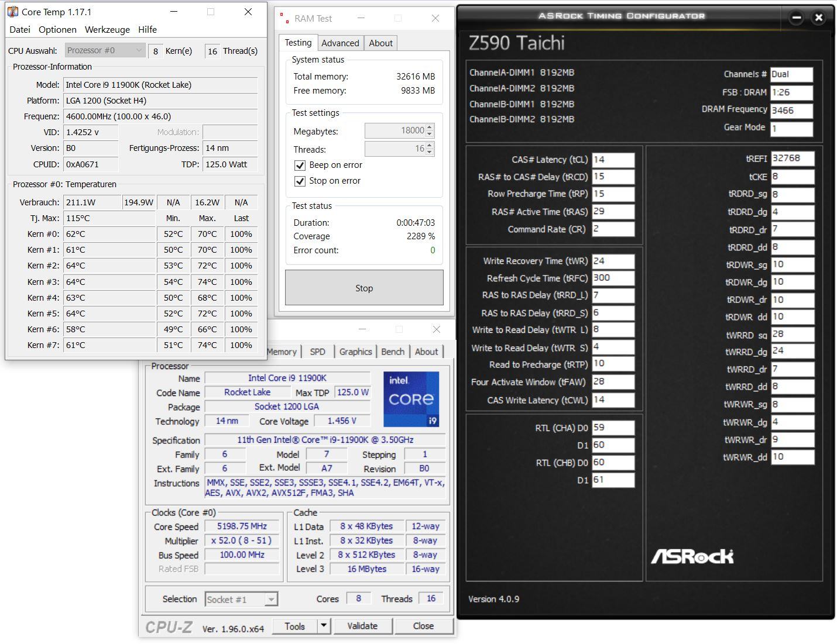Viewport: 837px width, 644px height.
Task: Click the Coverage value 2289 %
Action: pos(421,236)
